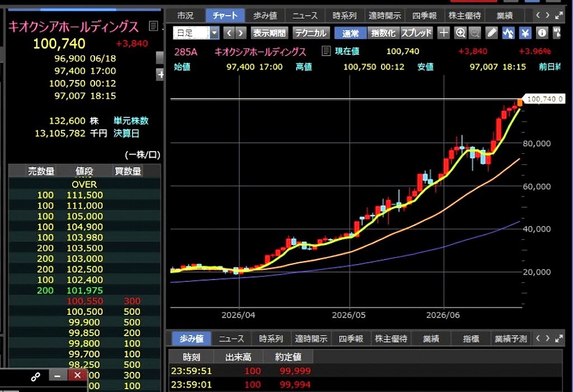Click the zoom in magnifier icon
Screen dimensions: 573x392
click(461, 33)
